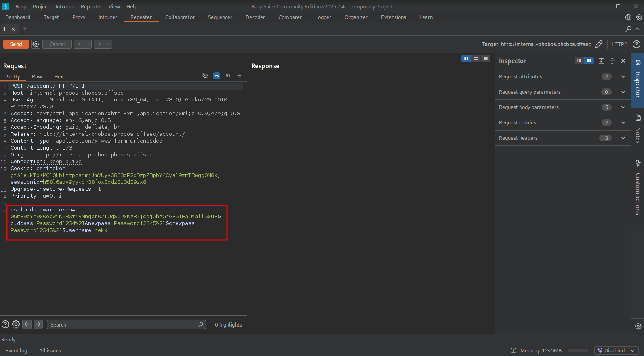
Task: Click the edit target pencil icon
Action: pyautogui.click(x=599, y=44)
